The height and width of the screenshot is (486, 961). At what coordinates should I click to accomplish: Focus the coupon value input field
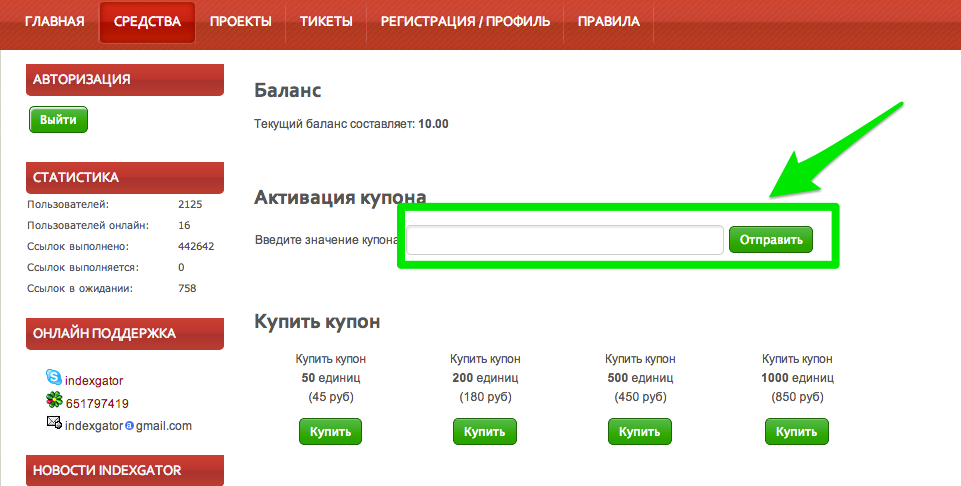[x=564, y=240]
